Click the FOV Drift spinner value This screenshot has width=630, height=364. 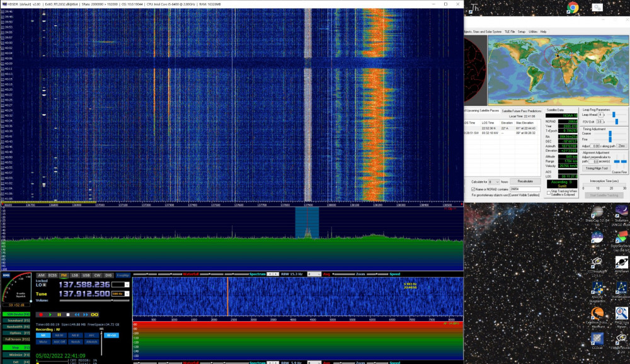point(600,122)
